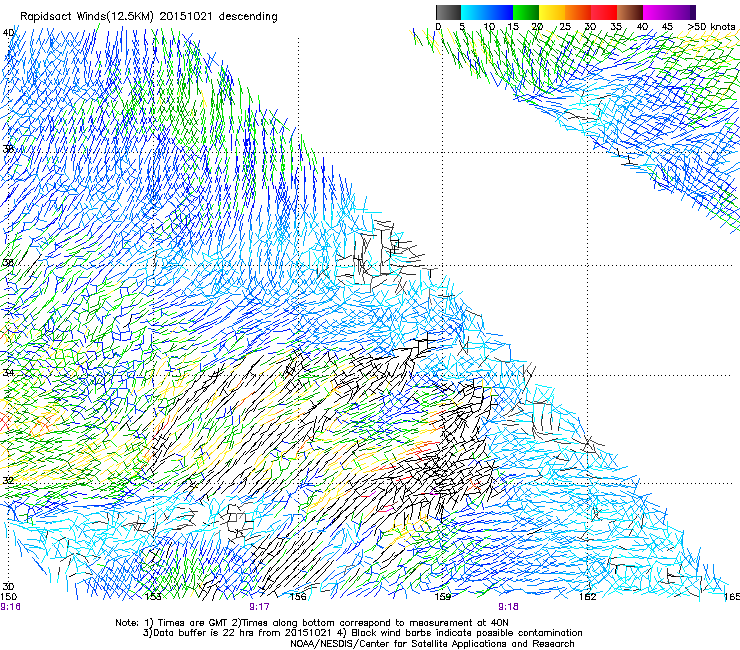
Task: Click the title text 'Rapidscat Winds(12.5KM) 20151021 descending'
Action: (x=149, y=17)
